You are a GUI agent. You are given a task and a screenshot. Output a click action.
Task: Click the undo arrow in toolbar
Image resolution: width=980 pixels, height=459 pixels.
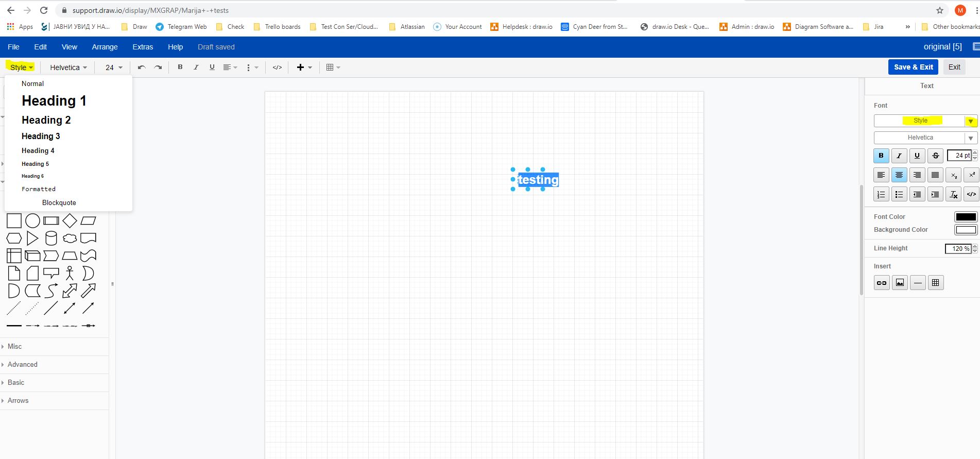pos(142,67)
